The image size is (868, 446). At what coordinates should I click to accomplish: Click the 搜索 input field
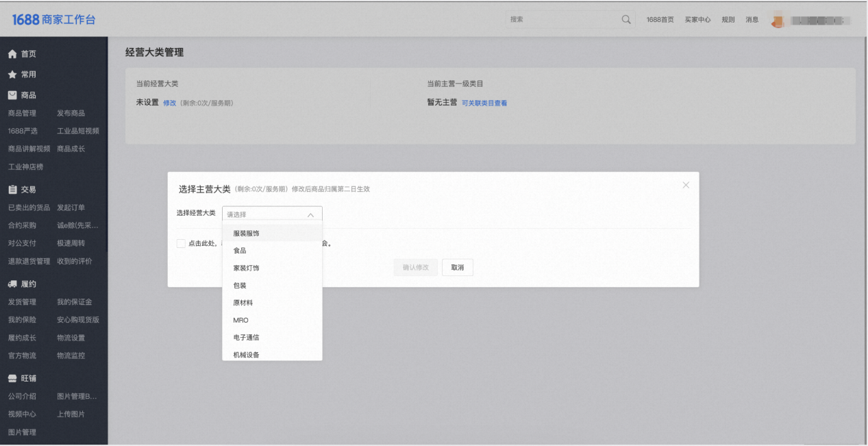(x=562, y=20)
